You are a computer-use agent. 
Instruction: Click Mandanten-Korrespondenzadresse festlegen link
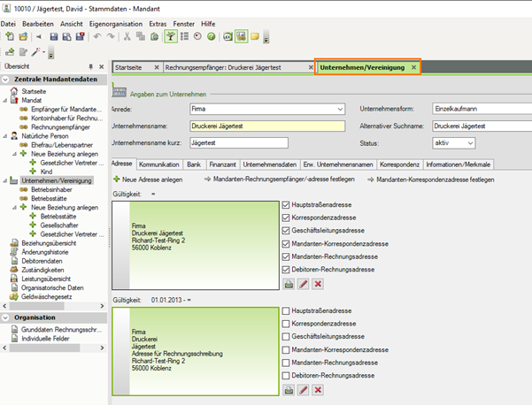coord(435,179)
